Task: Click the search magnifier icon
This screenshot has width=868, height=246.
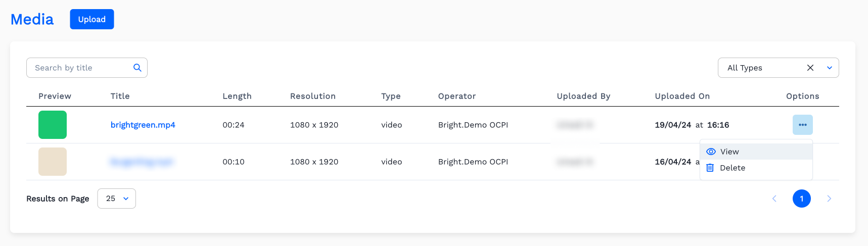Action: click(x=137, y=68)
